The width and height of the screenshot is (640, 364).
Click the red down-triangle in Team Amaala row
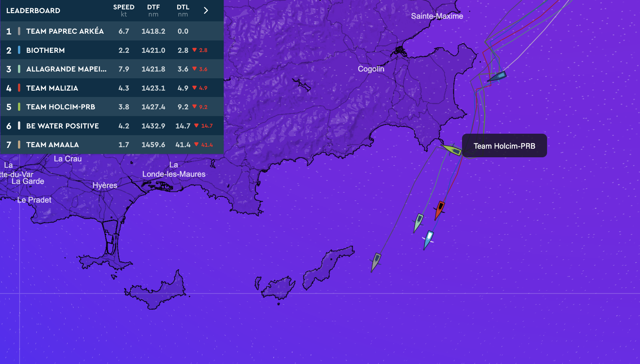(x=196, y=144)
